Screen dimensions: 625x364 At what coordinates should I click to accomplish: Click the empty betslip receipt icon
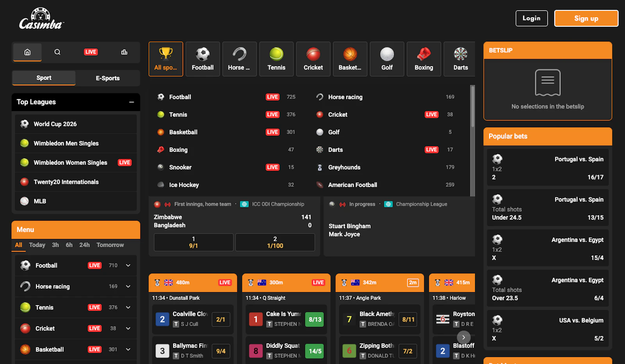click(x=548, y=82)
